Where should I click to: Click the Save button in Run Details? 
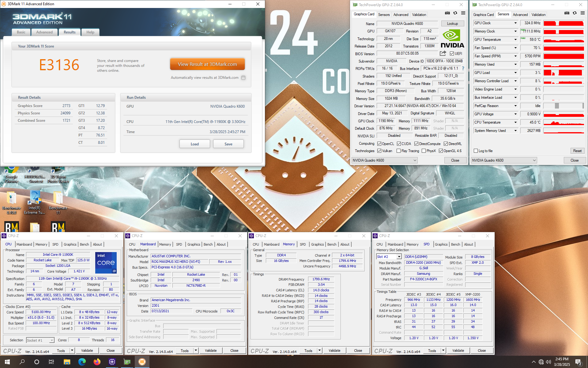[228, 144]
